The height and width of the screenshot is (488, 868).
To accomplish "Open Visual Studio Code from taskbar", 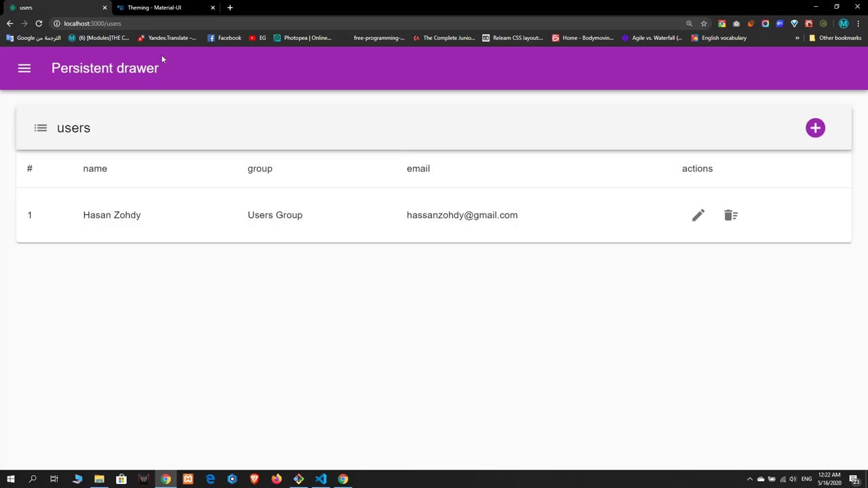I will [321, 479].
